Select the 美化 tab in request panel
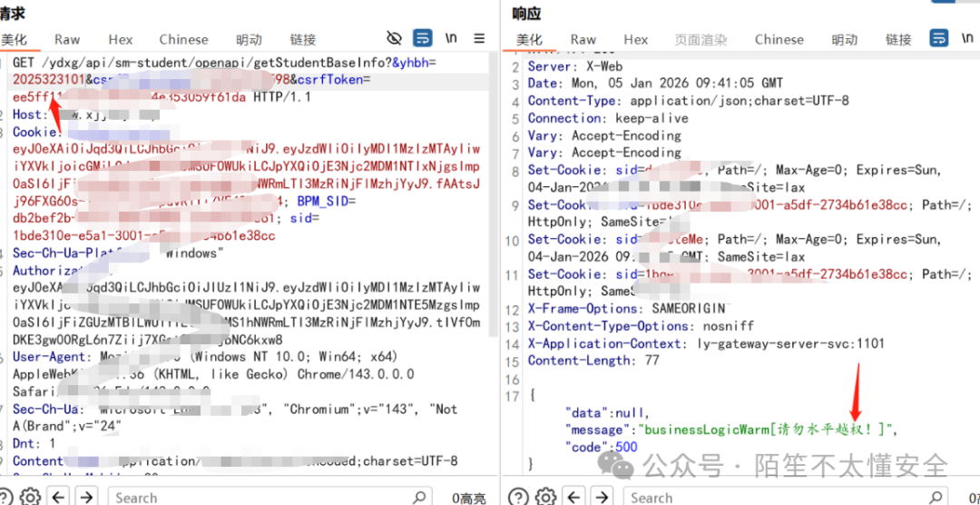980x505 pixels. pyautogui.click(x=15, y=39)
